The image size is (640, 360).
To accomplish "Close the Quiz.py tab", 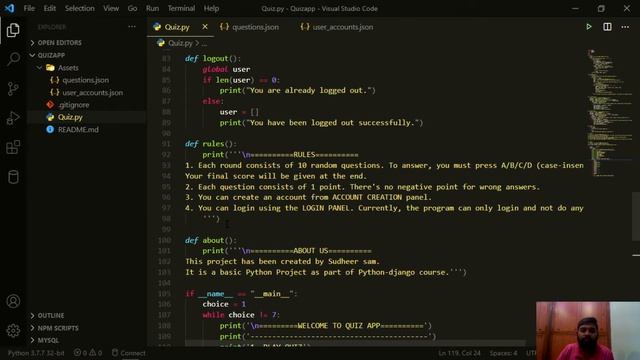I will pos(204,27).
